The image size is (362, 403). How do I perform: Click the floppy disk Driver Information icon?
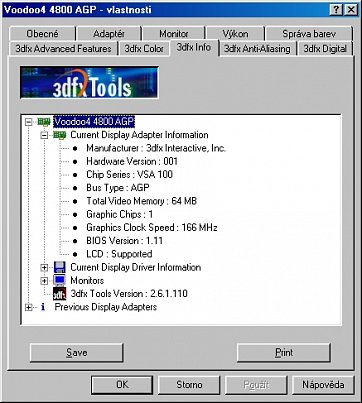click(x=60, y=267)
